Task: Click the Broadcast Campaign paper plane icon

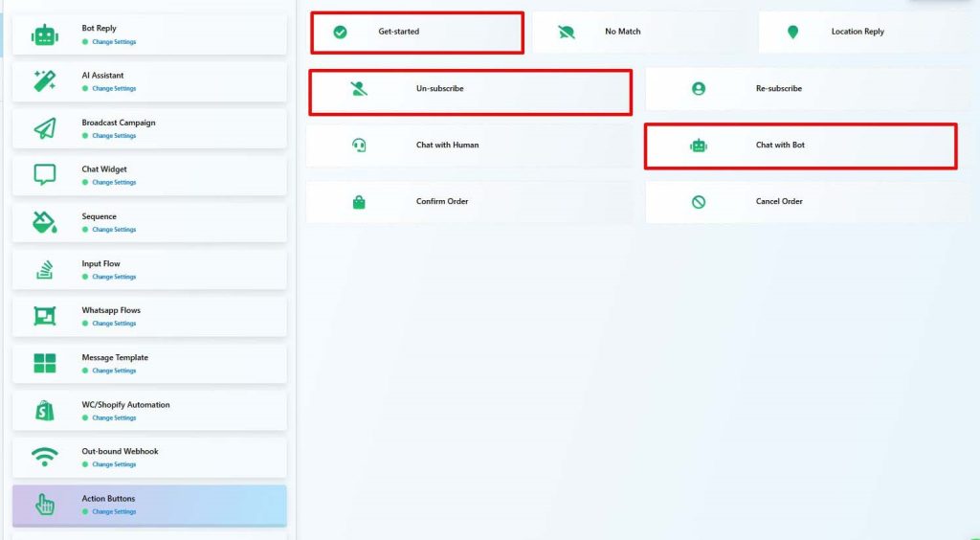Action: coord(44,128)
